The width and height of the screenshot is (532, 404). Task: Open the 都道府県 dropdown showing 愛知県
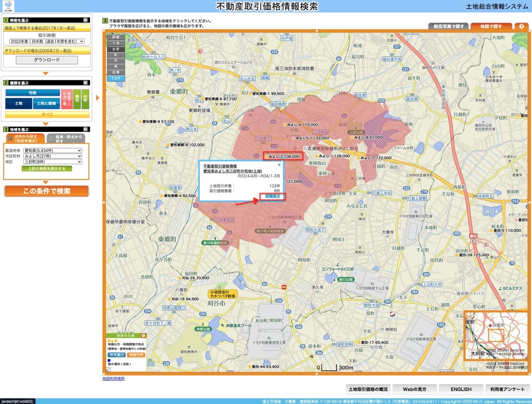click(52, 151)
